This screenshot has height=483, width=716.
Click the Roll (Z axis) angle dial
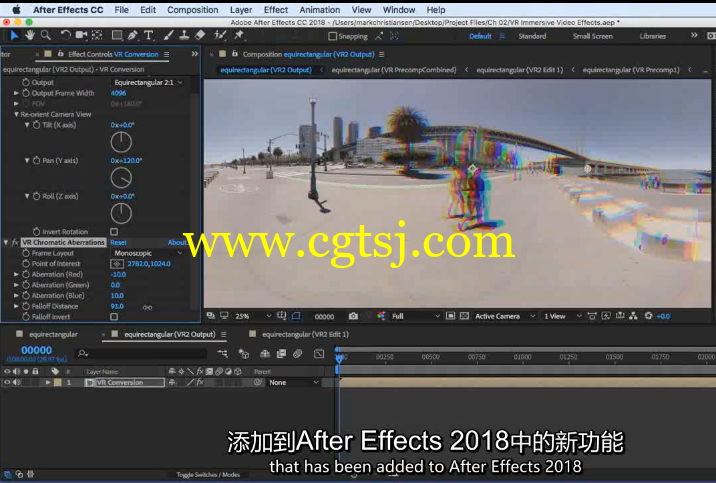pyautogui.click(x=121, y=214)
